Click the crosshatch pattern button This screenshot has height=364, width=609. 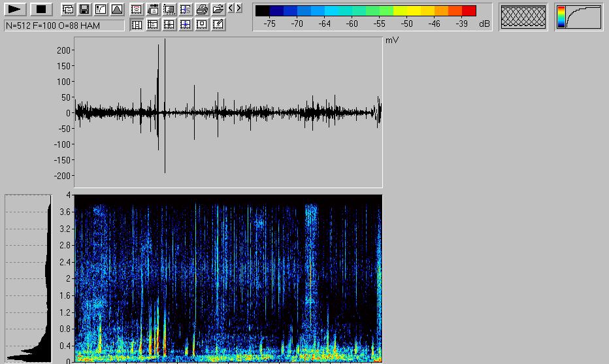(523, 17)
